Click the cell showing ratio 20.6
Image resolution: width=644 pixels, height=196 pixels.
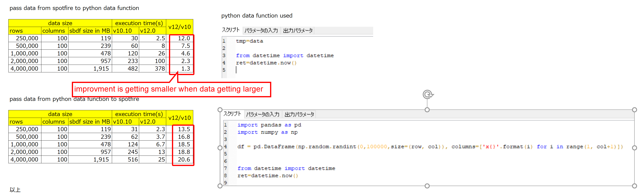[184, 160]
